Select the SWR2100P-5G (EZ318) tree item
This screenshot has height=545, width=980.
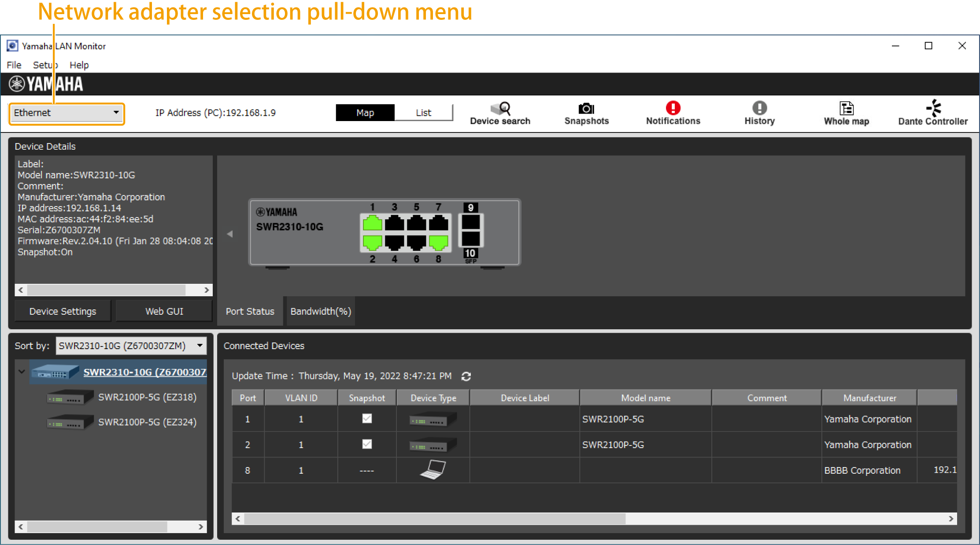click(x=148, y=397)
